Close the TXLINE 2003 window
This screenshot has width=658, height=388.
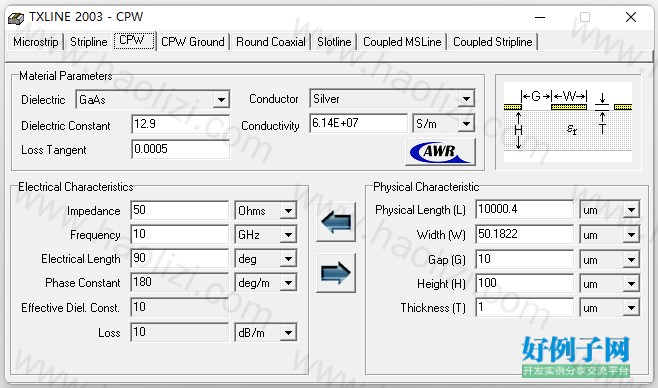(x=631, y=17)
